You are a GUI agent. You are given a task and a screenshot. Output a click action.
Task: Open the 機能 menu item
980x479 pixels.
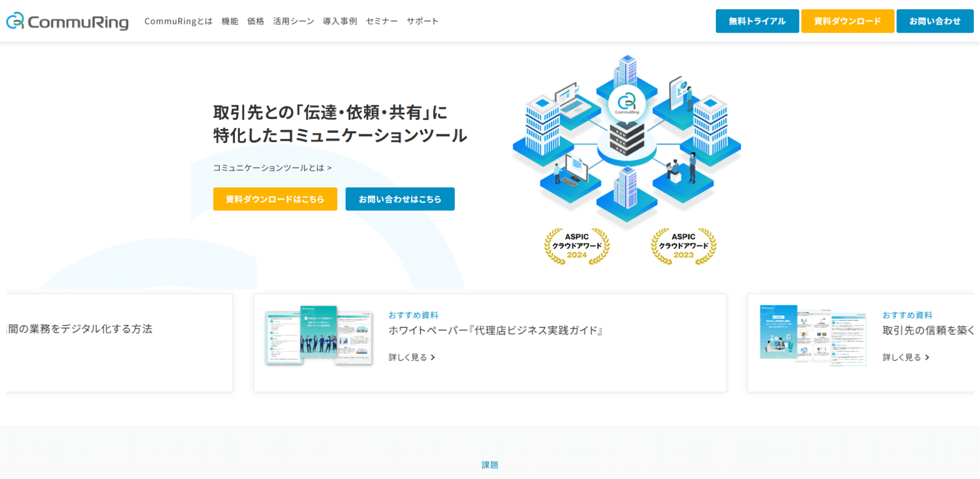click(x=230, y=21)
